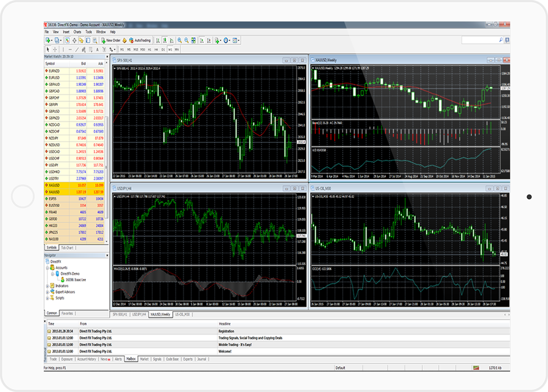Switch to candlestick chart icon
548x392 pixels.
pos(165,40)
